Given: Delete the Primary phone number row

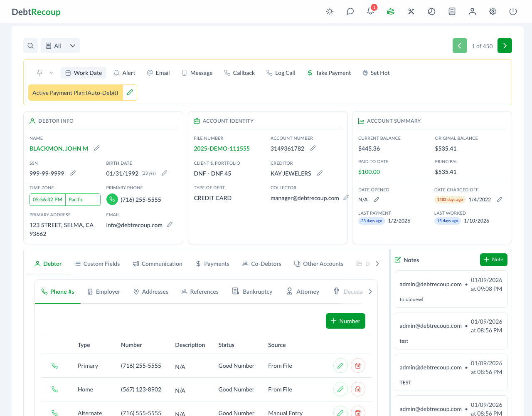Looking at the screenshot, I should coord(357,366).
